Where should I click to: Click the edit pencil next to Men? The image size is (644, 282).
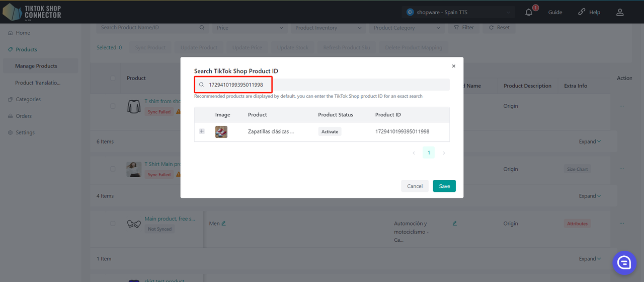pyautogui.click(x=224, y=223)
